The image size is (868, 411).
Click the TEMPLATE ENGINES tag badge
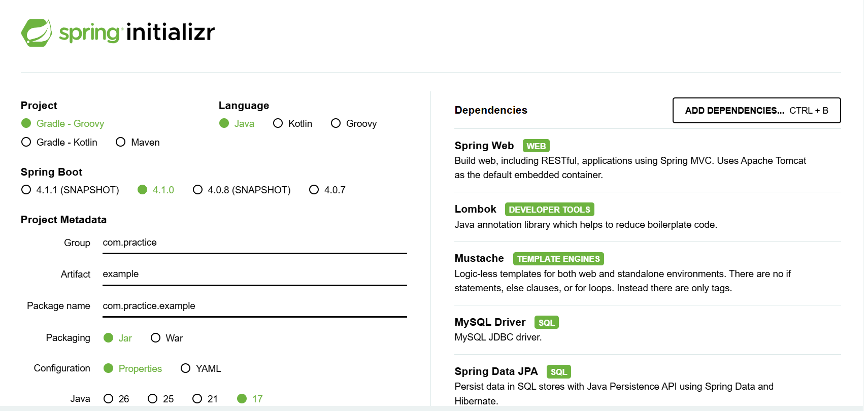(x=558, y=259)
